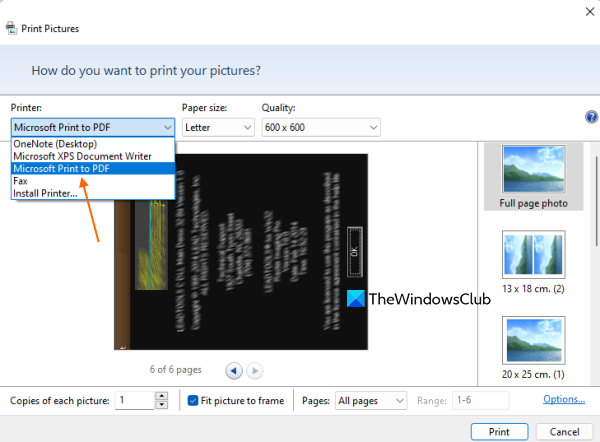Select the Full page photo layout

coord(533,177)
